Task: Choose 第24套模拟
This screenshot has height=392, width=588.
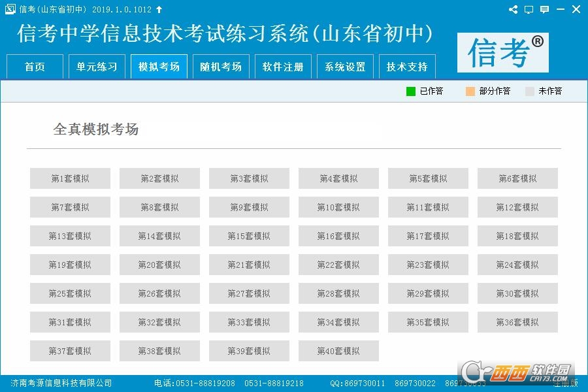Action: (517, 265)
